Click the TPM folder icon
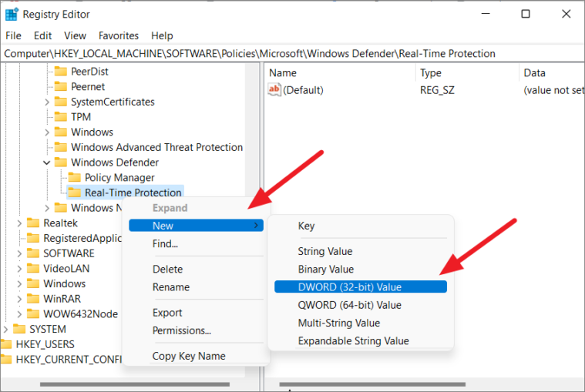This screenshot has height=392, width=585. click(60, 117)
